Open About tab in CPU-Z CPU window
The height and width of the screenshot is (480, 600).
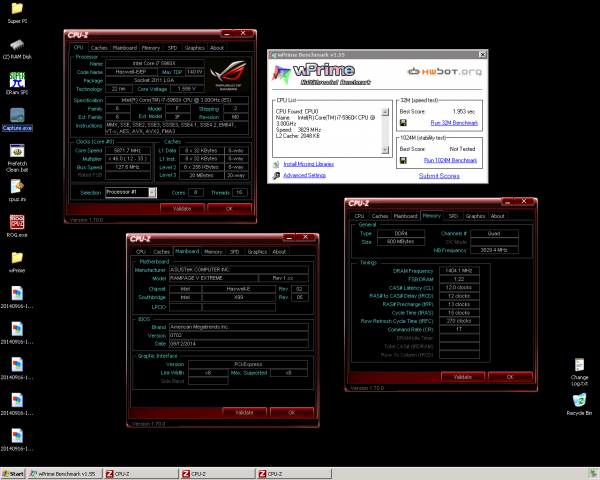[x=217, y=48]
